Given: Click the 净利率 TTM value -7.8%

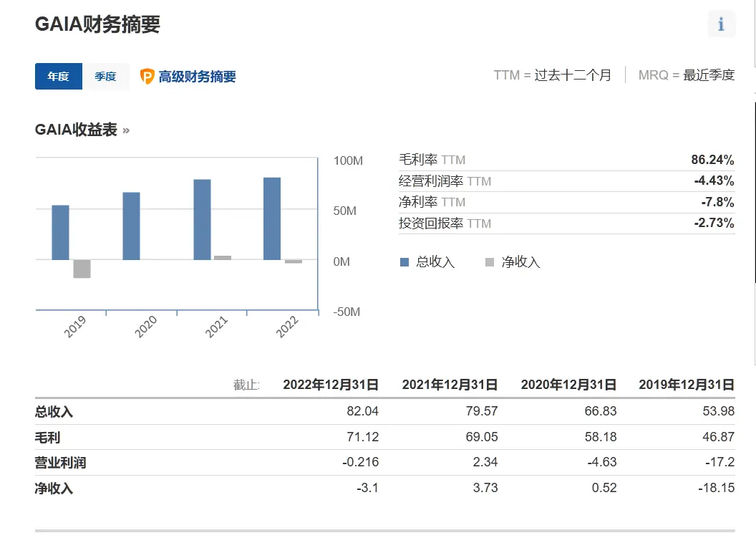Looking at the screenshot, I should [717, 202].
